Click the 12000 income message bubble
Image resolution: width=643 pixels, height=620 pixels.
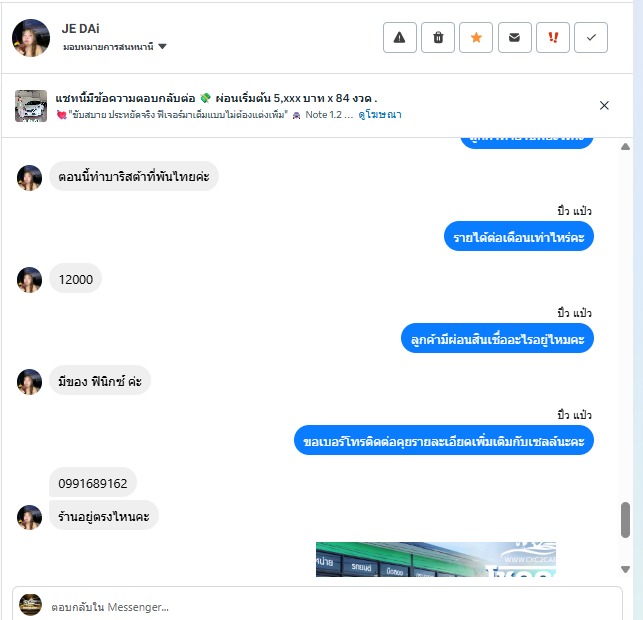75,280
